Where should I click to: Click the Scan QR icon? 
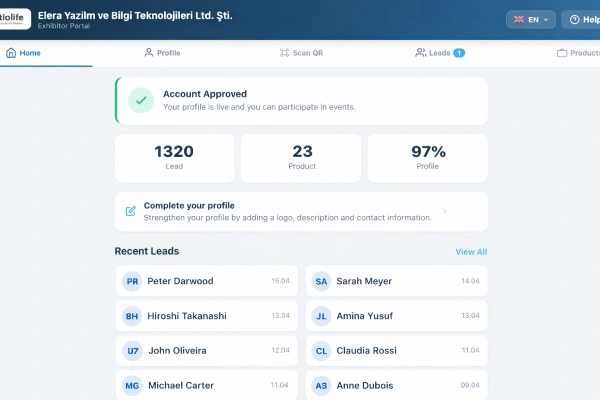click(285, 53)
